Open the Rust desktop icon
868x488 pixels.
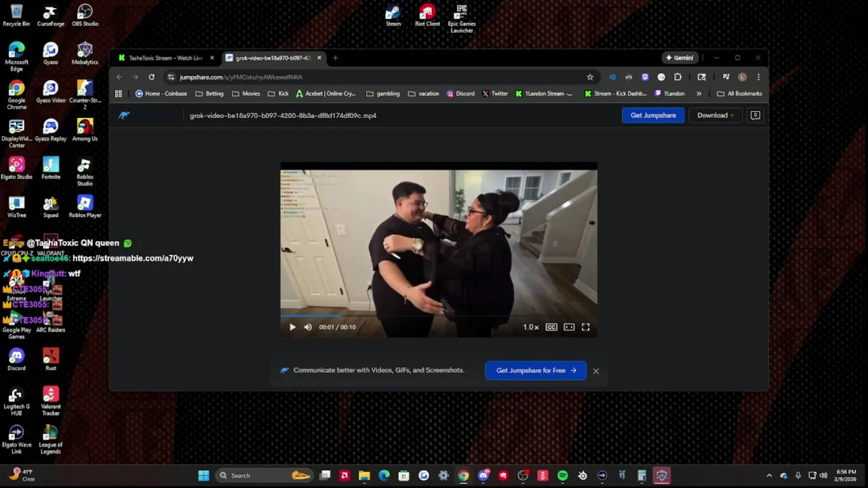[51, 360]
